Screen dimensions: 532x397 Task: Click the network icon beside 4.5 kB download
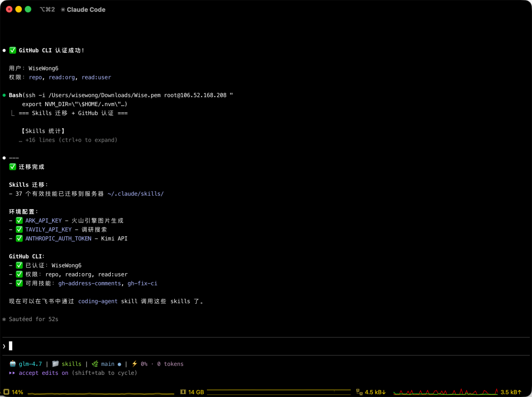359,392
